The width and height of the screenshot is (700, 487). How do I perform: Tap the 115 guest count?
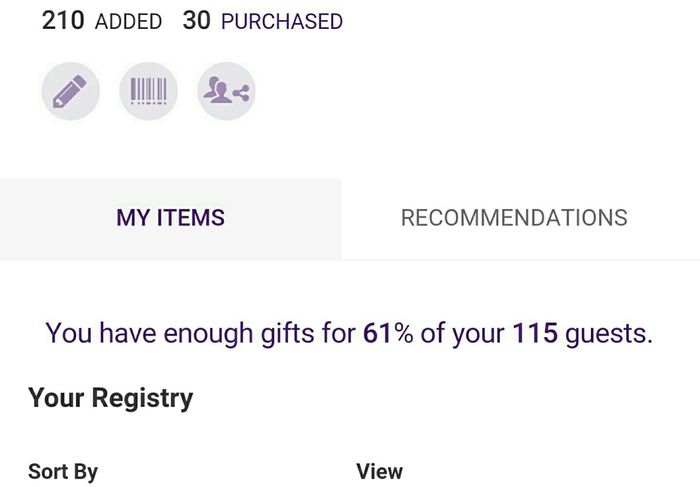coord(535,333)
